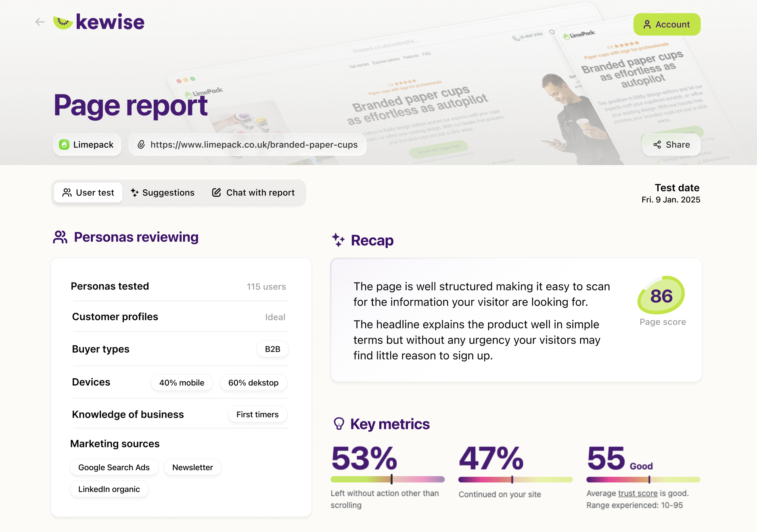The image size is (757, 532).
Task: Click the Personas reviewing people icon
Action: click(60, 237)
